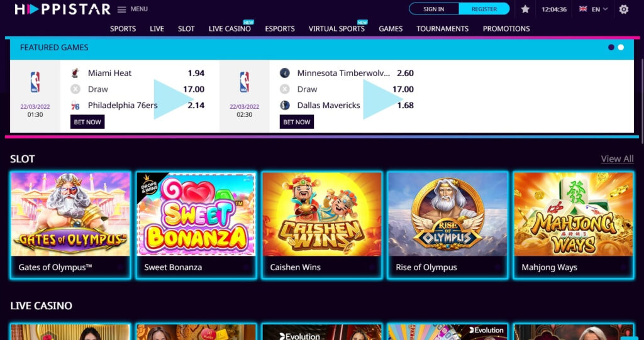Click the Dallas Mavericks team logo
This screenshot has height=340, width=644.
click(x=285, y=105)
